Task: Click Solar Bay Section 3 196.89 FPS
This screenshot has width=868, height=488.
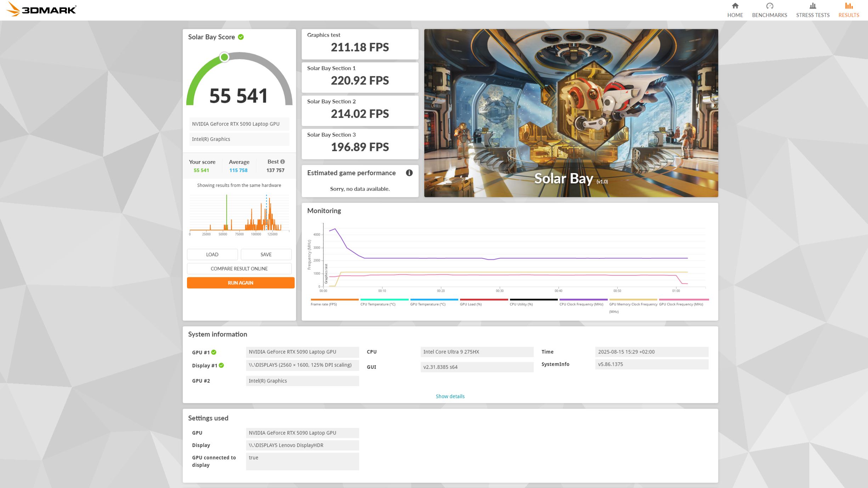Action: (360, 144)
